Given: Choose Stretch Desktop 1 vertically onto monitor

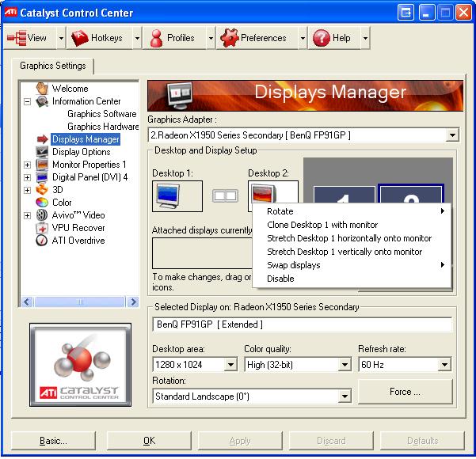Looking at the screenshot, I should click(x=352, y=252).
